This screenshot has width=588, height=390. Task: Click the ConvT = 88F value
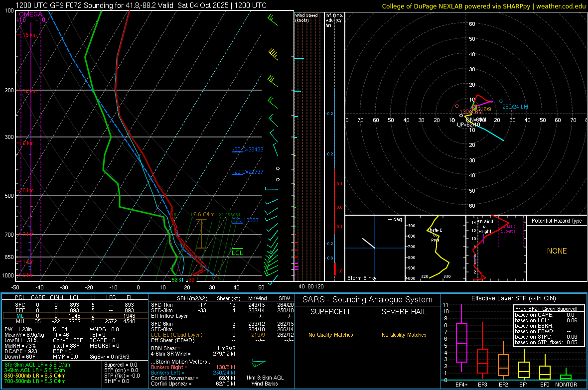67,341
